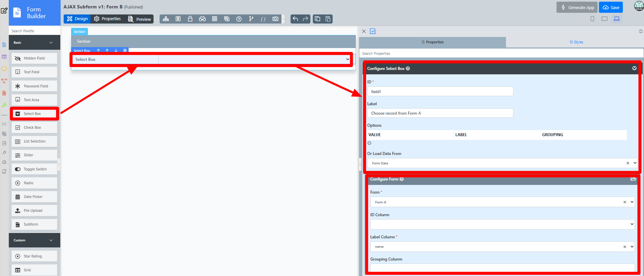Open the Or Load Data From dropdown
The image size is (644, 276).
click(x=502, y=163)
